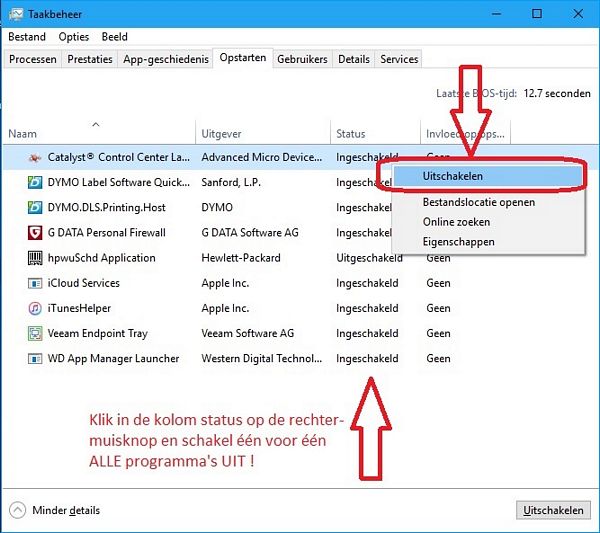Select the DYMO.DLS.Printing.Host row name
This screenshot has height=533, width=600.
tap(106, 207)
